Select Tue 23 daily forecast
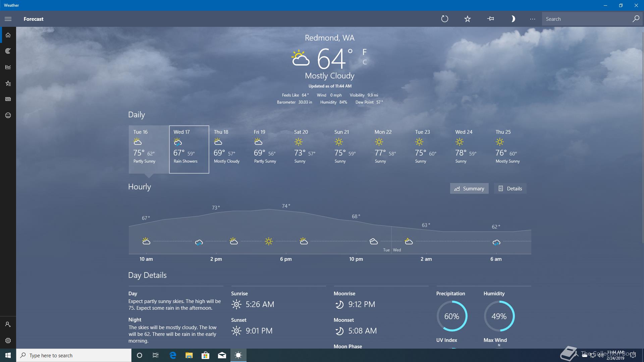The height and width of the screenshot is (362, 644). 431,149
